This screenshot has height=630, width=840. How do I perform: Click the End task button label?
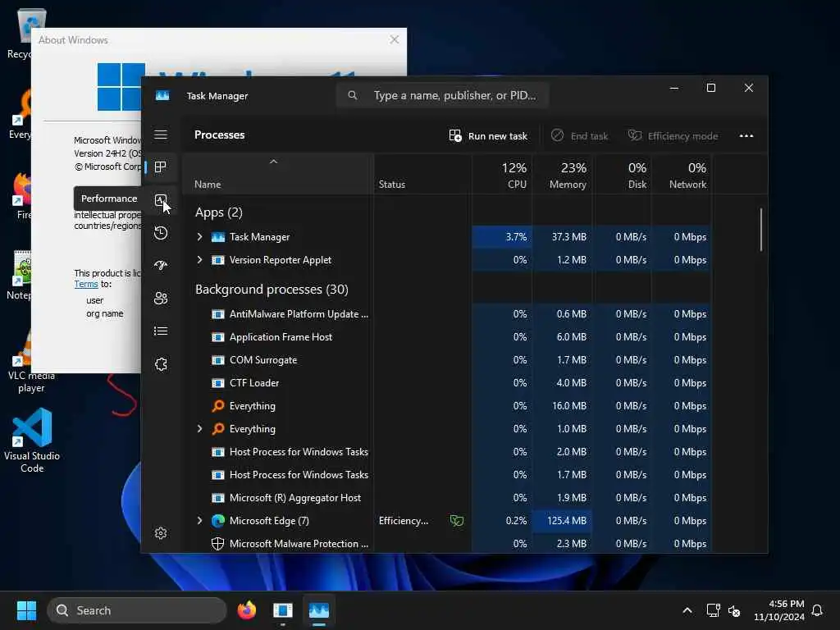pyautogui.click(x=589, y=136)
